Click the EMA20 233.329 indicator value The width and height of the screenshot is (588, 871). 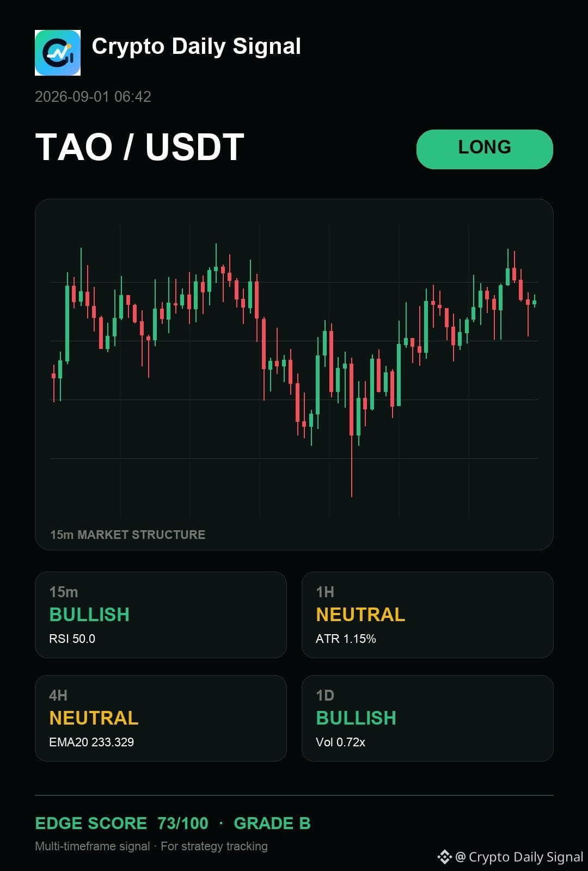point(91,742)
